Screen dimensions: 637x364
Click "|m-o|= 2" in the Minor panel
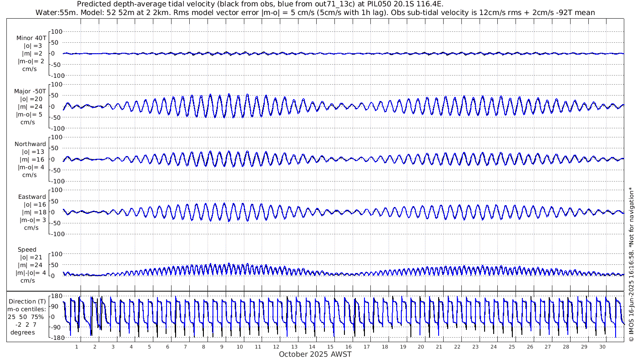coord(31,61)
